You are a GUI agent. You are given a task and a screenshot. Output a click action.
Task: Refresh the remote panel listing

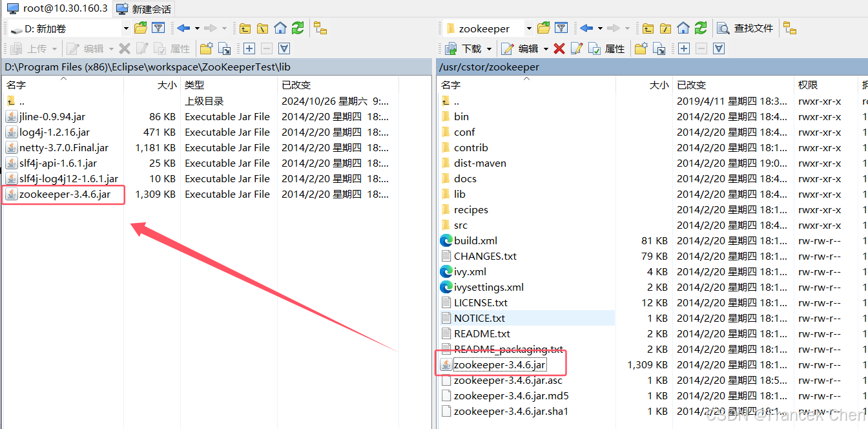[701, 28]
